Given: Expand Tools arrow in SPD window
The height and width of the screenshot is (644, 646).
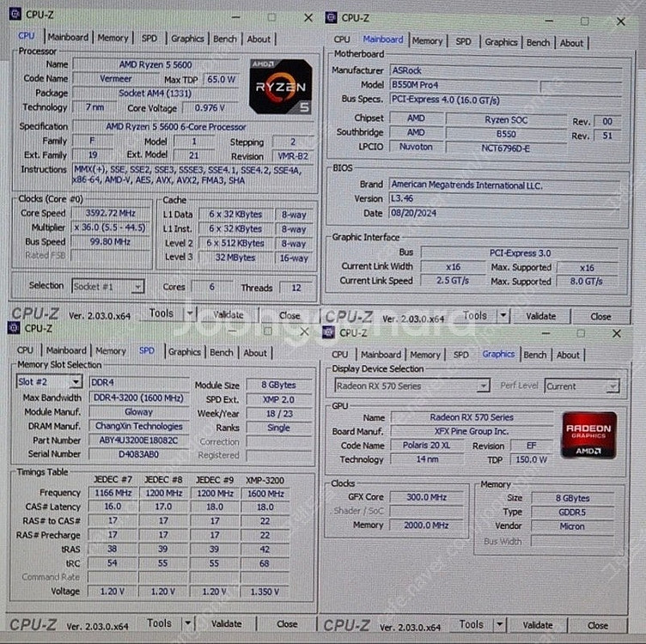Looking at the screenshot, I should pos(187,623).
